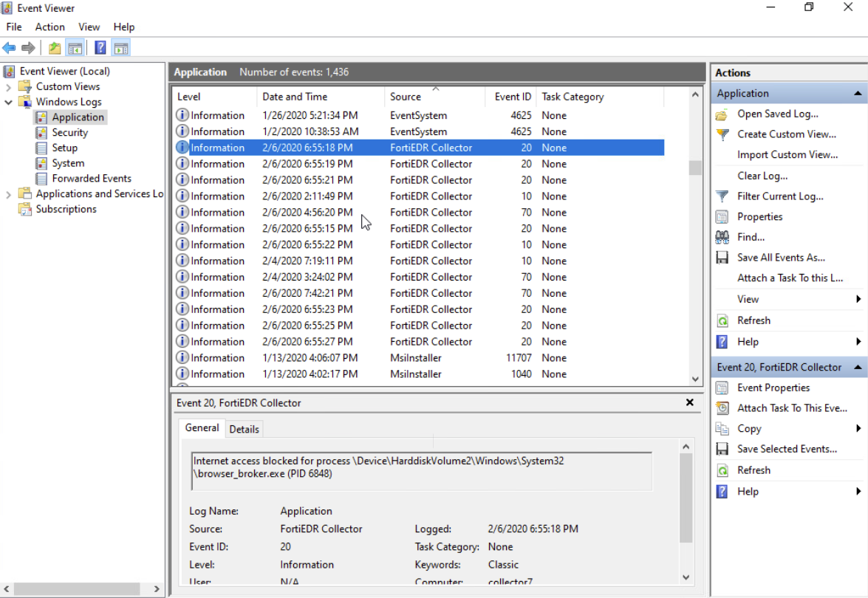
Task: Click the Back arrow toolbar icon
Action: point(9,48)
